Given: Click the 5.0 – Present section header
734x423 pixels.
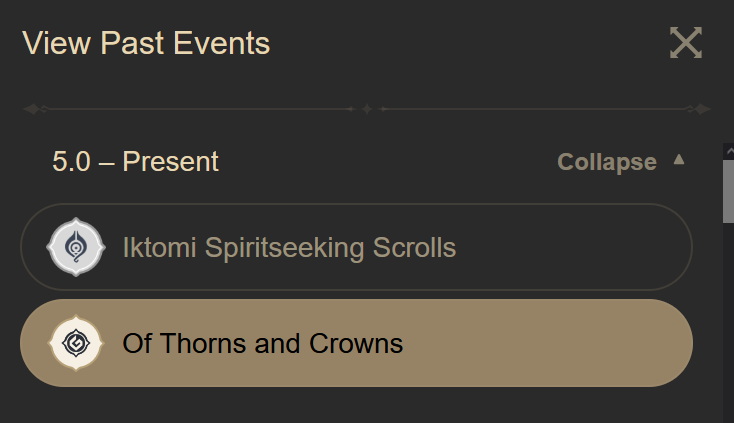Looking at the screenshot, I should [x=136, y=162].
